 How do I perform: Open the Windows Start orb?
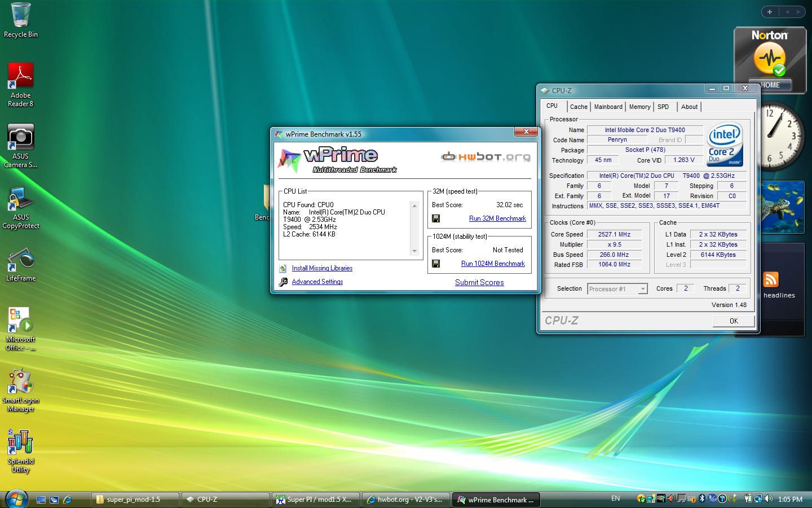[x=16, y=499]
